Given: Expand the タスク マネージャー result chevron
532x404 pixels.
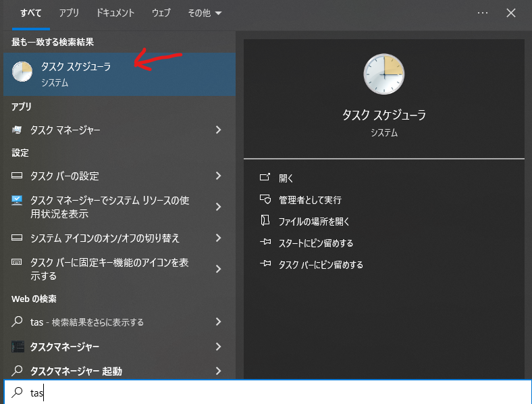Looking at the screenshot, I should pyautogui.click(x=218, y=130).
